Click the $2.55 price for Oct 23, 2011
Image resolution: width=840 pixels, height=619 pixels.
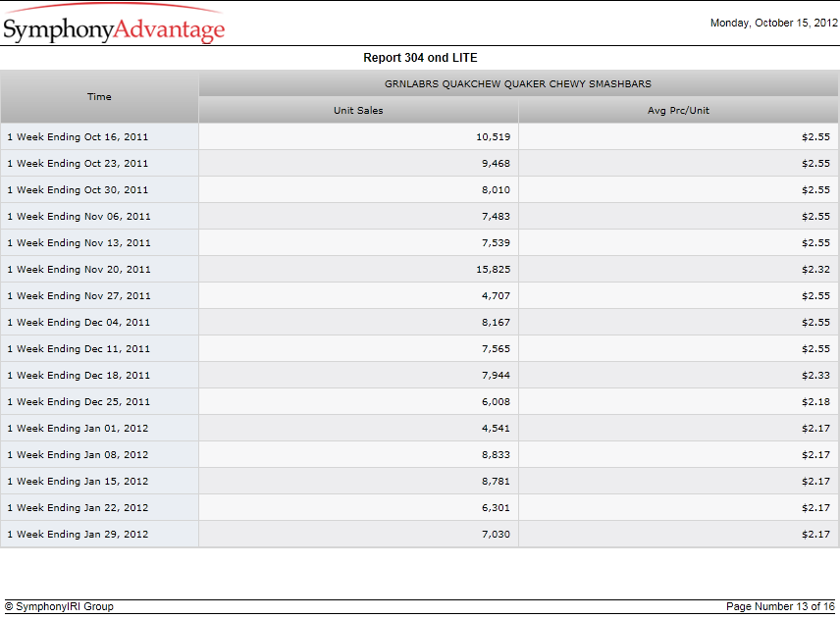coord(815,163)
